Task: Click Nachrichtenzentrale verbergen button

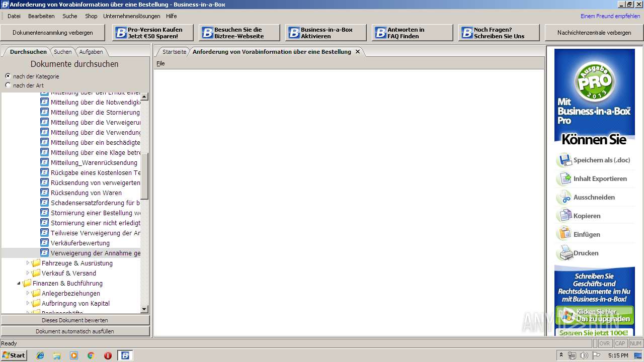Action: (x=594, y=33)
